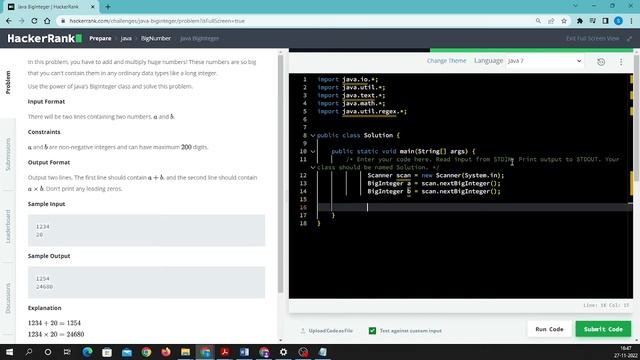Bookmark this page with the star icon
640x360 pixels.
click(x=564, y=21)
